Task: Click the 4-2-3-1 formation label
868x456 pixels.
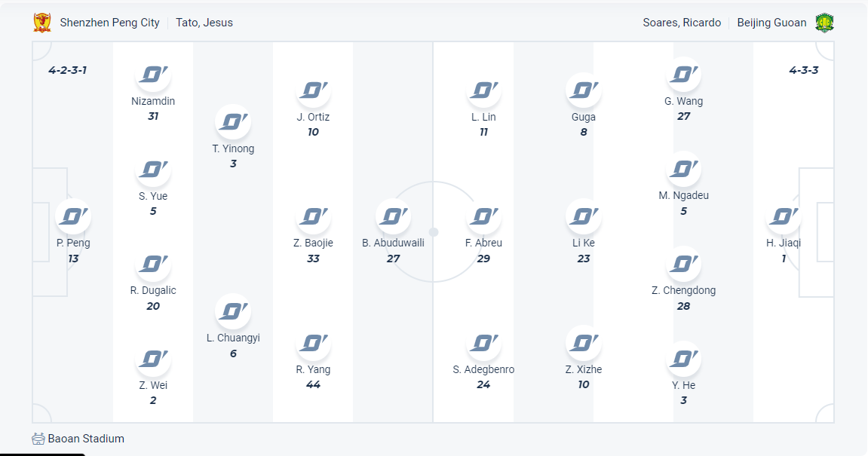Action: pos(68,70)
